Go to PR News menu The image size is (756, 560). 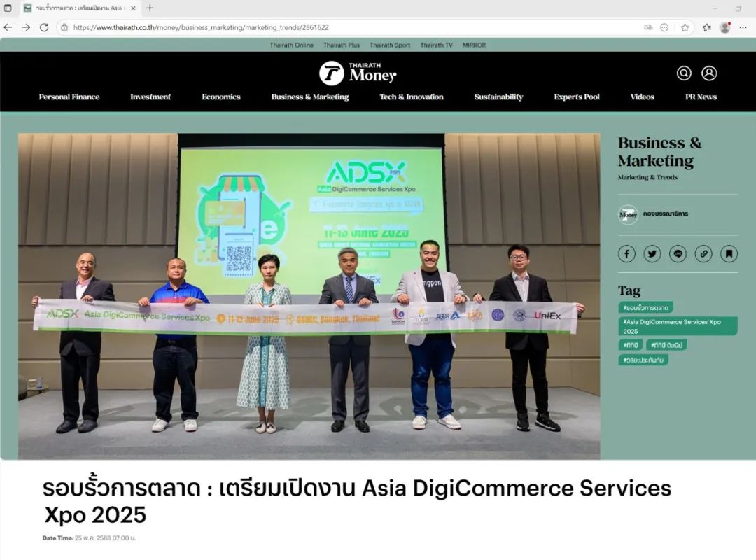coord(701,97)
